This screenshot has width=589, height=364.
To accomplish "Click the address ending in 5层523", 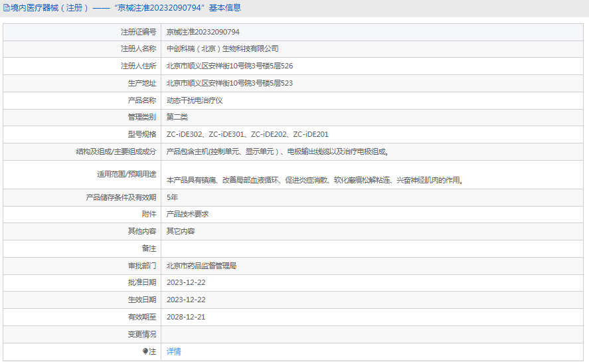I will (230, 83).
